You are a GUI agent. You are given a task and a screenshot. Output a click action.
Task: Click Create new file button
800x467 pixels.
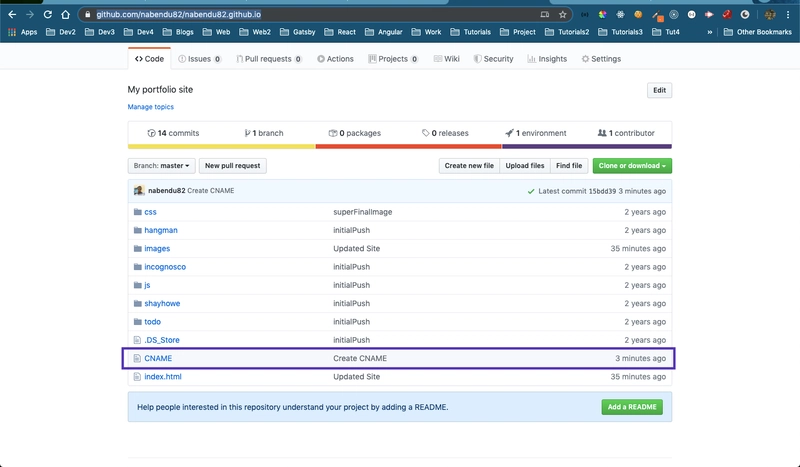469,166
